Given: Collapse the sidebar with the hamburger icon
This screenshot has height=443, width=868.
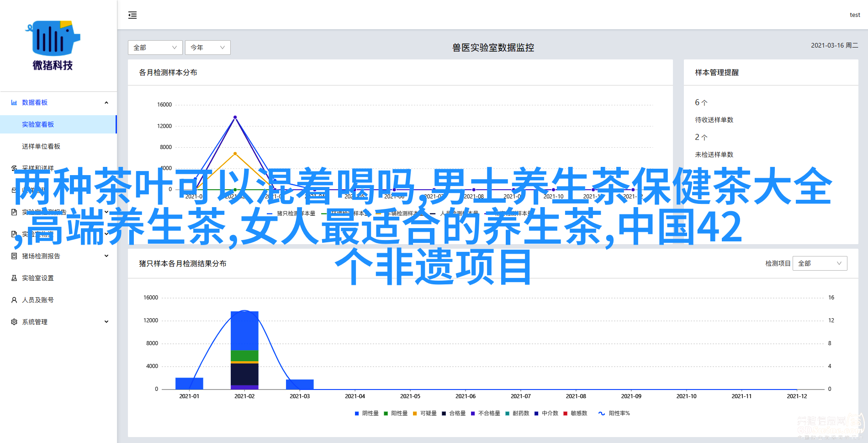Looking at the screenshot, I should point(132,15).
